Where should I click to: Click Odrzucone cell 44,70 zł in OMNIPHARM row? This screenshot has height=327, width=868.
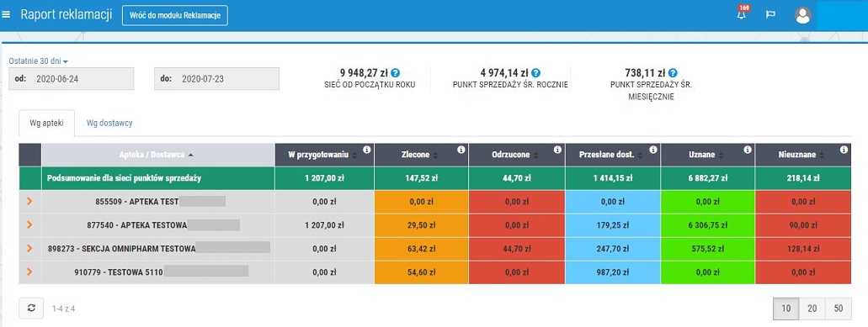tap(516, 249)
